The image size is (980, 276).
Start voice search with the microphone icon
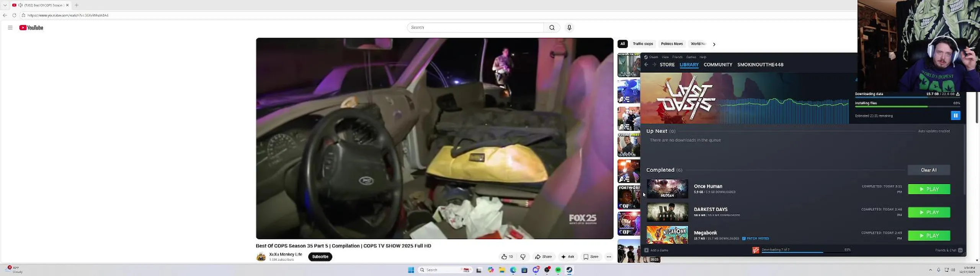569,28
